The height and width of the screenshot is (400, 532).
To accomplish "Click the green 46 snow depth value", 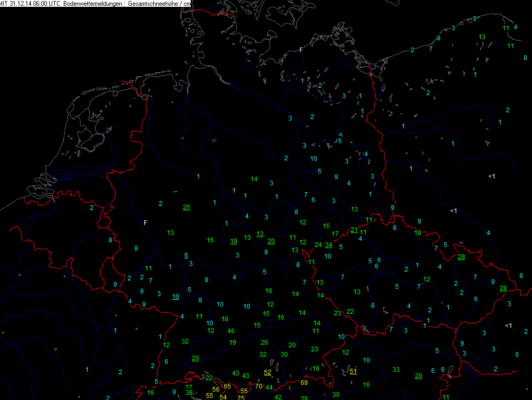I will pos(231,331).
